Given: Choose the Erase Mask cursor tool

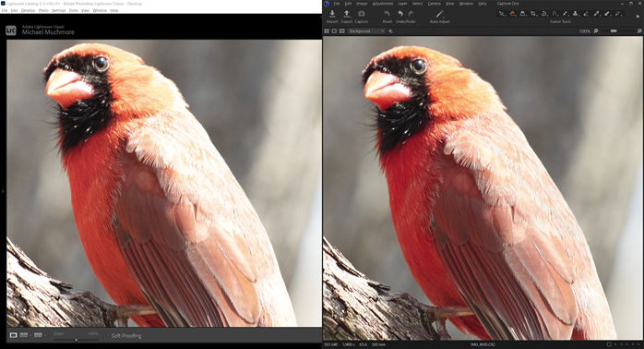Looking at the screenshot, I should tap(586, 14).
